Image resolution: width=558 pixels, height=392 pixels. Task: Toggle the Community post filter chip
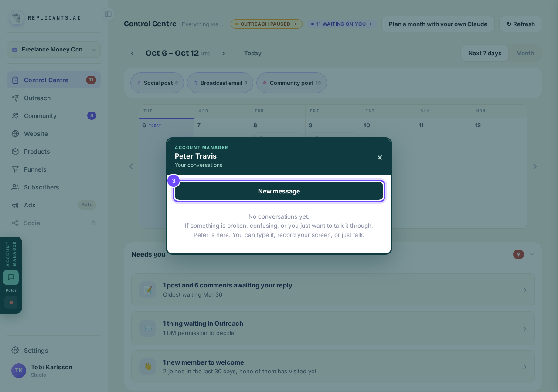[x=292, y=83]
